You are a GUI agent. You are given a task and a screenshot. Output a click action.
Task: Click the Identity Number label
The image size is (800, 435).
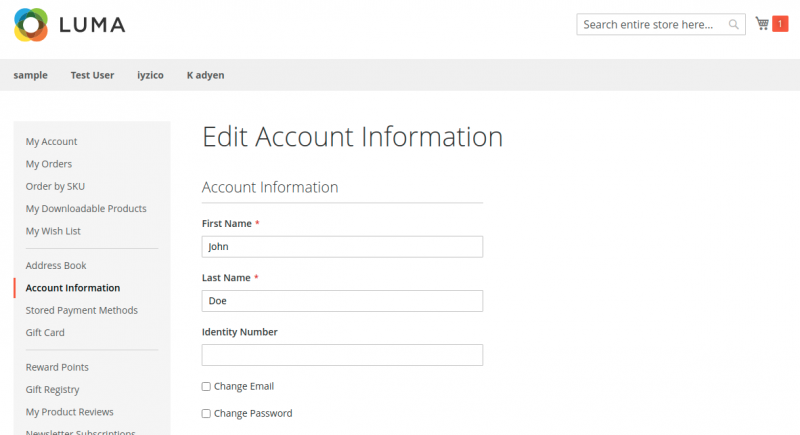click(240, 332)
